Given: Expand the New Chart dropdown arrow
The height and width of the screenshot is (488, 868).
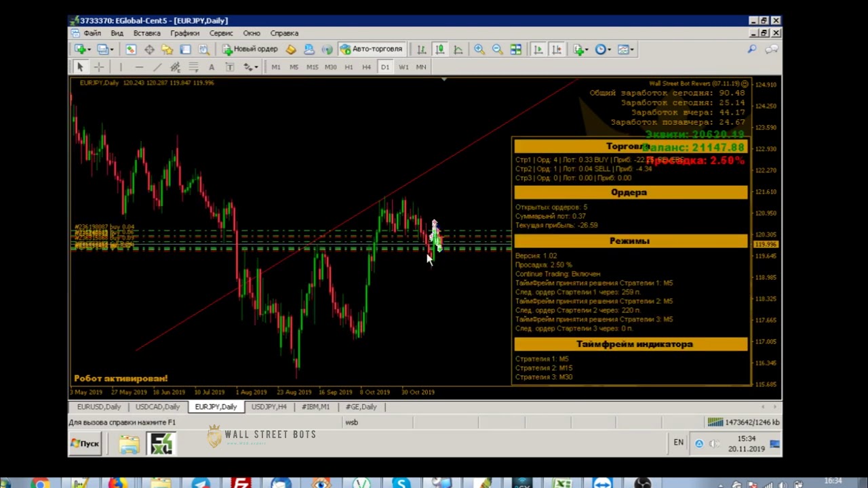Looking at the screenshot, I should [89, 49].
